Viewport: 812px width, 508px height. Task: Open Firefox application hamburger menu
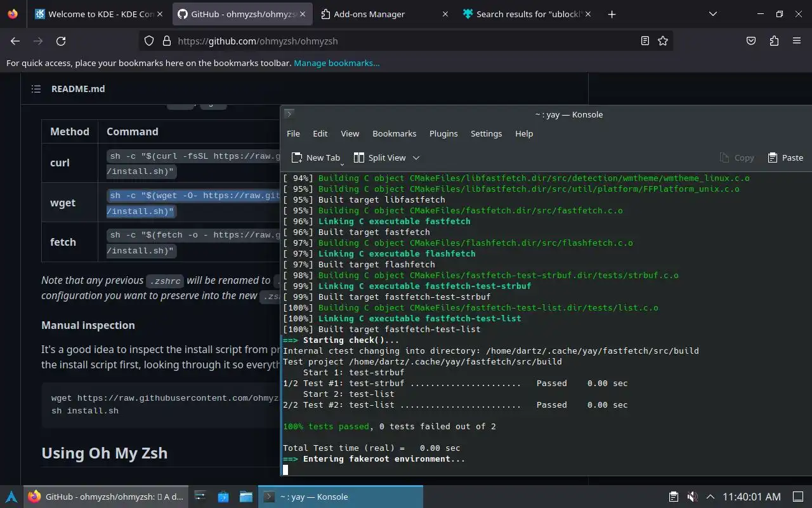click(797, 41)
